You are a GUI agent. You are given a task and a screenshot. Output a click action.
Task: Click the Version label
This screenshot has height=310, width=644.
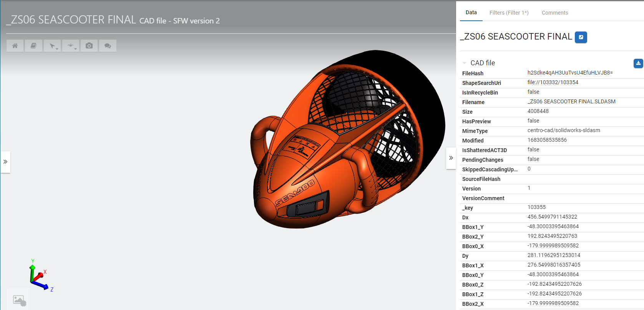(x=471, y=189)
